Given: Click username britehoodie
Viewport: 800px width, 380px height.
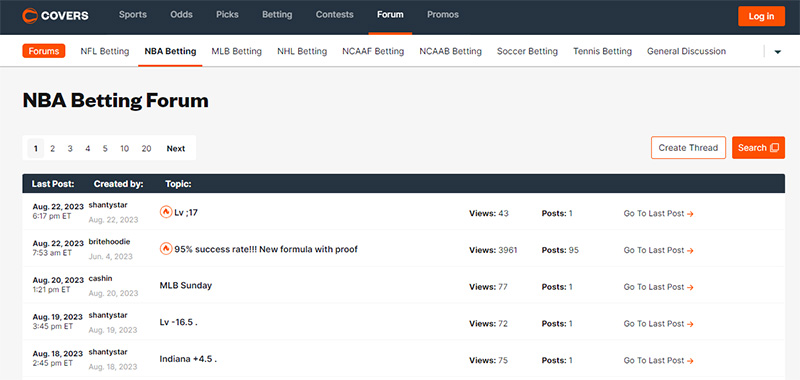Looking at the screenshot, I should [x=109, y=242].
